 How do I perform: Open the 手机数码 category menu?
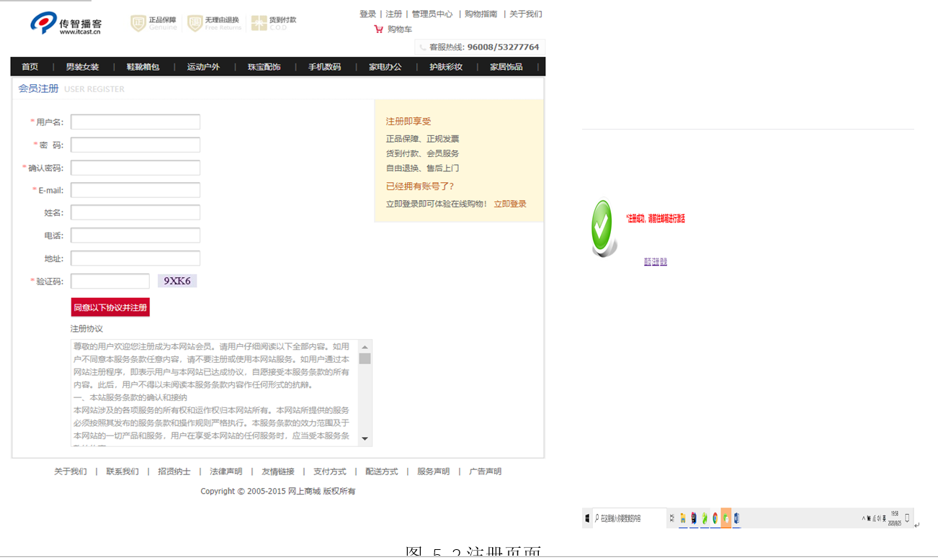323,66
